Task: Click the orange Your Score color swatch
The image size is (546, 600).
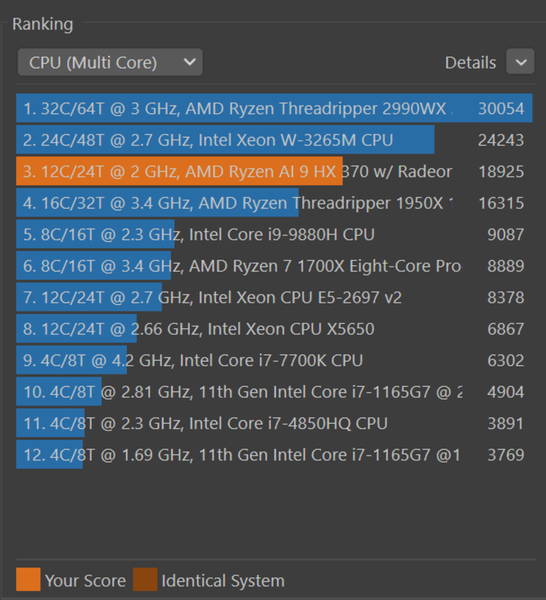Action: 28,579
